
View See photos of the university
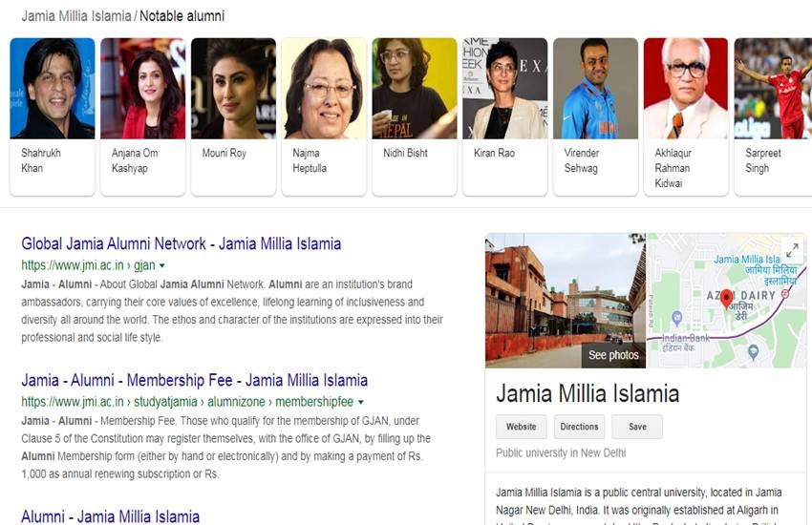[x=613, y=355]
